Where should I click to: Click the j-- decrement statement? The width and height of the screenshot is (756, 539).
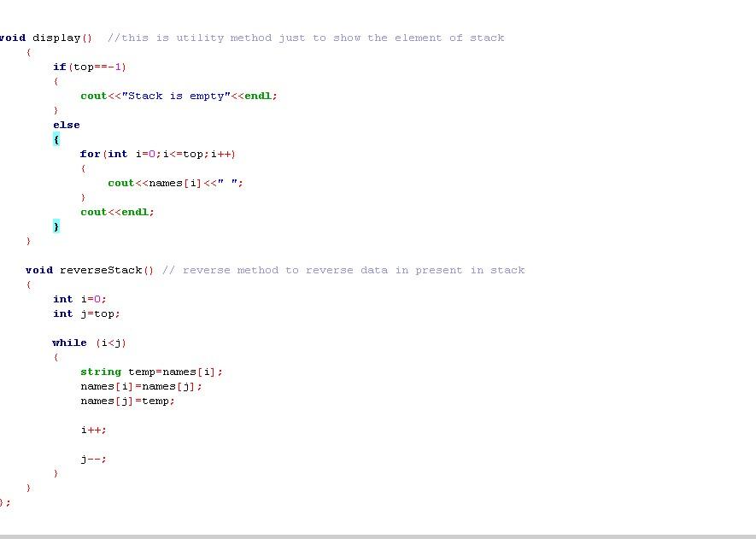point(92,459)
